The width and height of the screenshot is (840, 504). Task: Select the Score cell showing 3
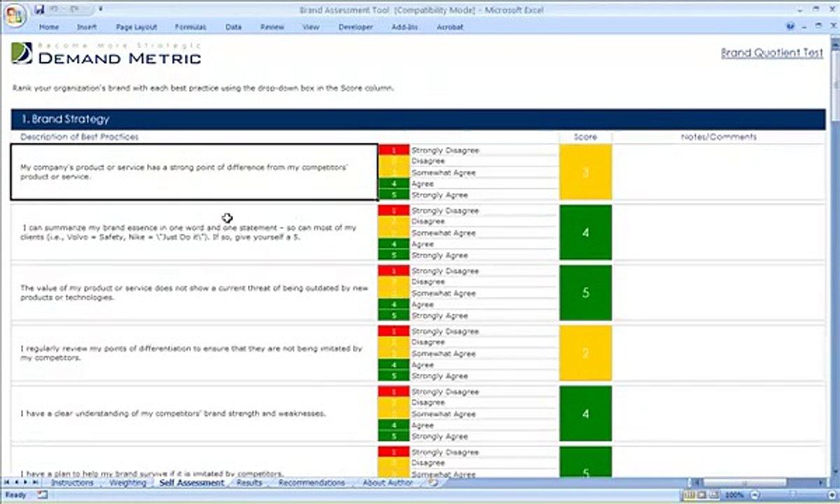coord(586,172)
